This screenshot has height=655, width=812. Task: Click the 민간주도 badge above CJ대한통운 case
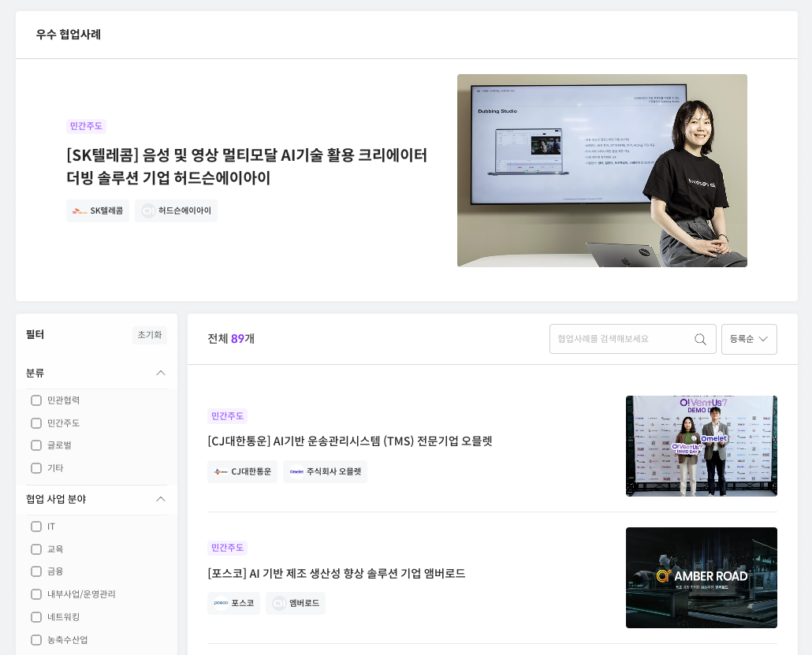(x=227, y=416)
